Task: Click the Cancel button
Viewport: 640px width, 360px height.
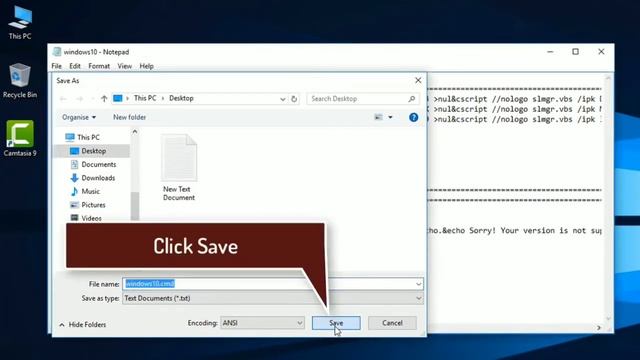Action: click(x=392, y=323)
